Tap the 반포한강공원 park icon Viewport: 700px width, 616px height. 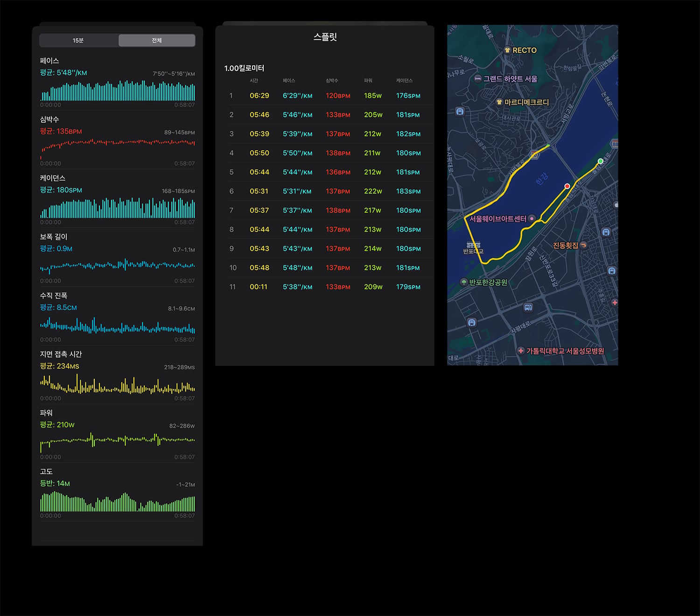click(x=464, y=282)
